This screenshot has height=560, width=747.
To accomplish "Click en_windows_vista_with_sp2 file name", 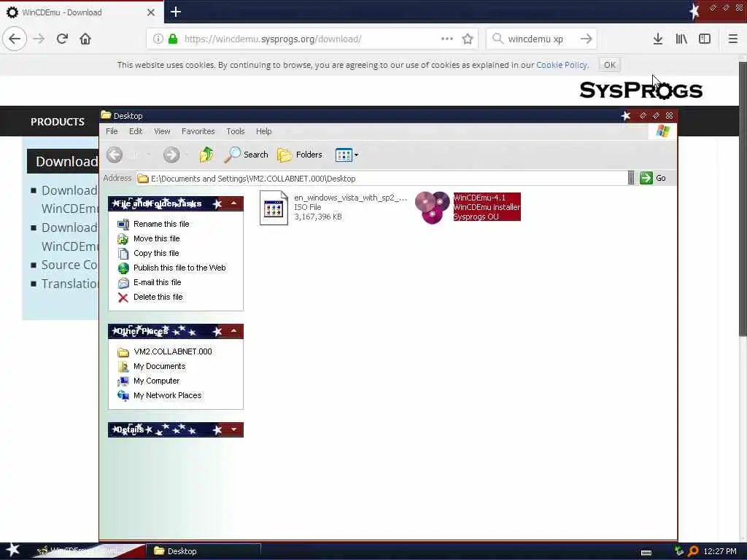I will click(350, 198).
